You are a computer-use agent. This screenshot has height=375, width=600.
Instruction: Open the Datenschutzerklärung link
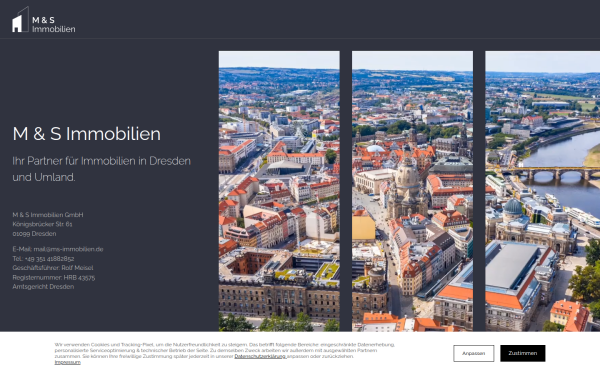[x=260, y=356]
